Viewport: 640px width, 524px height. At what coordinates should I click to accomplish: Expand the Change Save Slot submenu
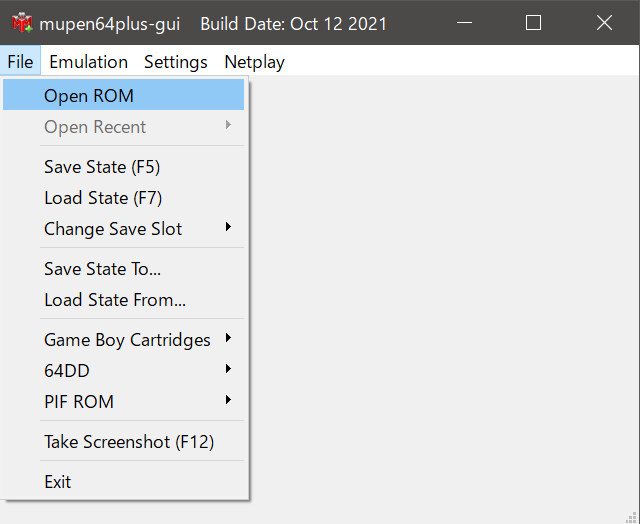coord(124,228)
